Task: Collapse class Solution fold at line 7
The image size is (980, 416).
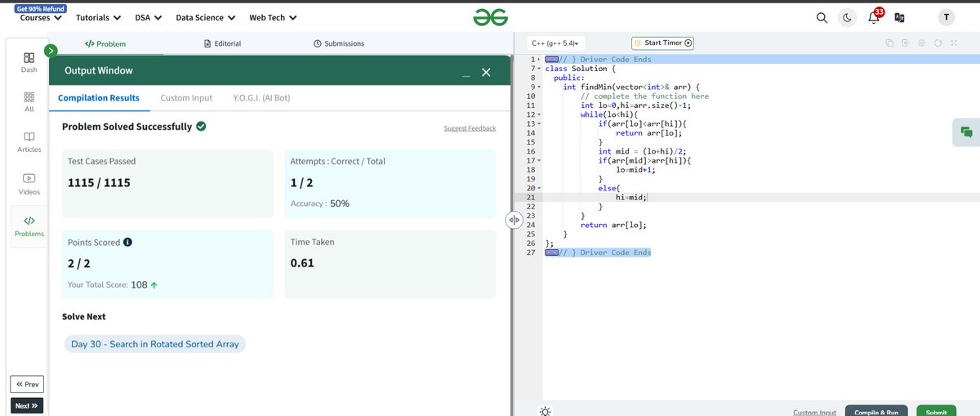Action: (x=539, y=69)
